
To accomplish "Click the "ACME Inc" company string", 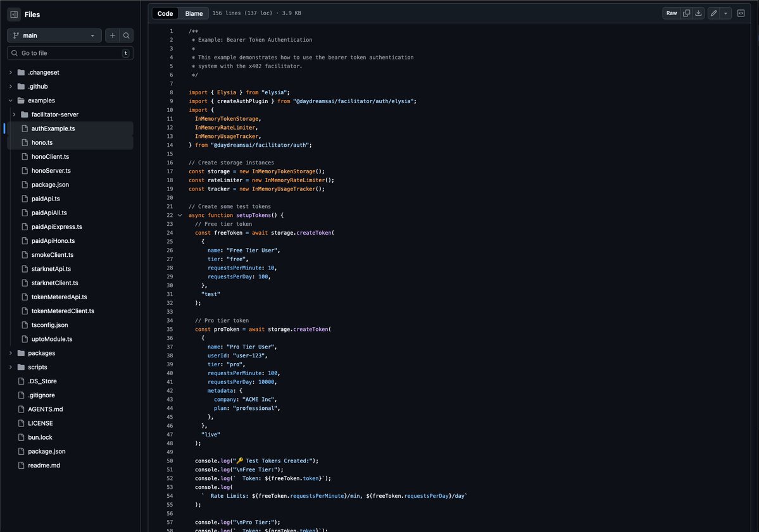I will [x=260, y=400].
